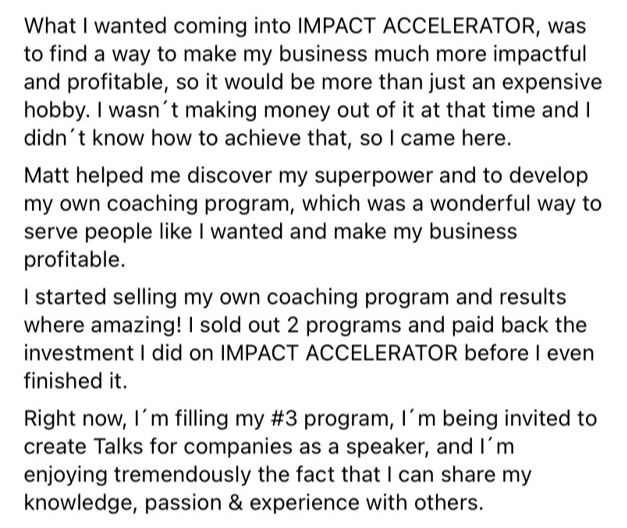The height and width of the screenshot is (528, 627).
Task: Click the word "knowledge," on the final line
Action: (78, 504)
